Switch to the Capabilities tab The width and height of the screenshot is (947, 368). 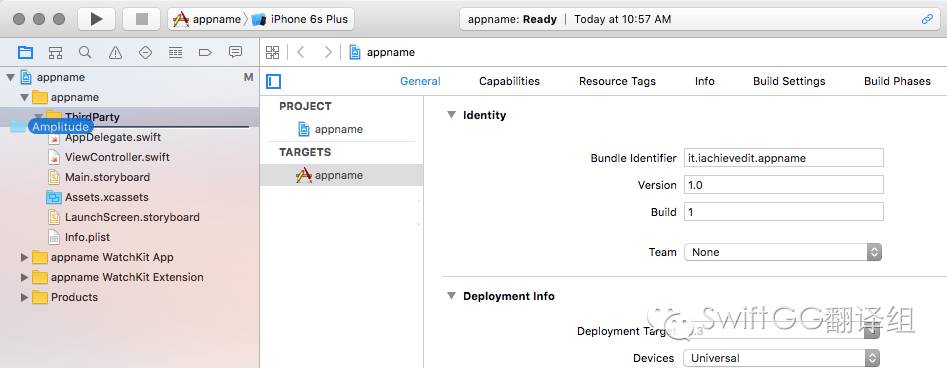[509, 81]
